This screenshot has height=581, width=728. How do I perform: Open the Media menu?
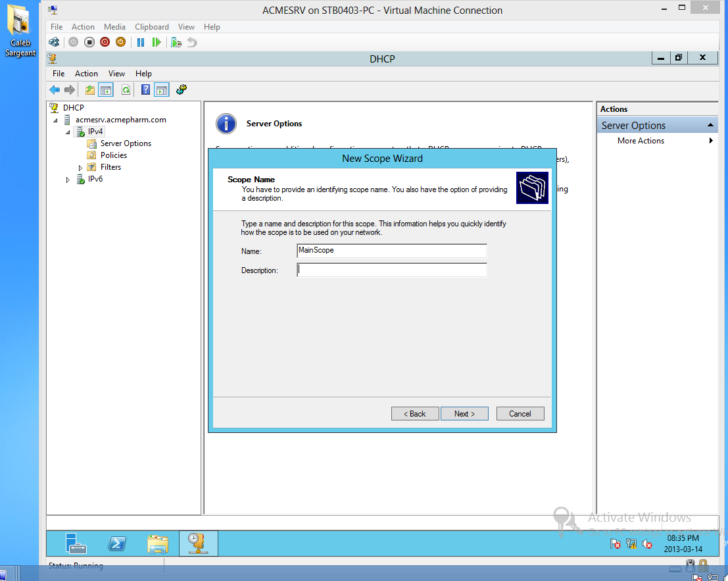coord(114,27)
